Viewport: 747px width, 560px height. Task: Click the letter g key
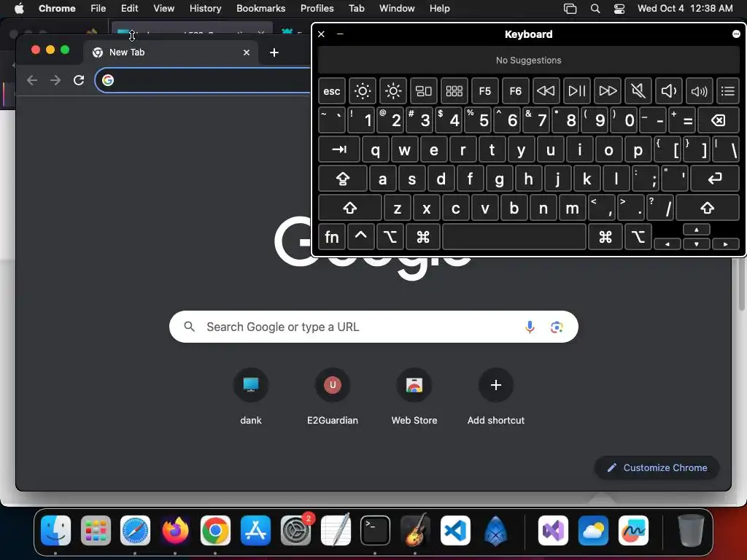tap(499, 179)
